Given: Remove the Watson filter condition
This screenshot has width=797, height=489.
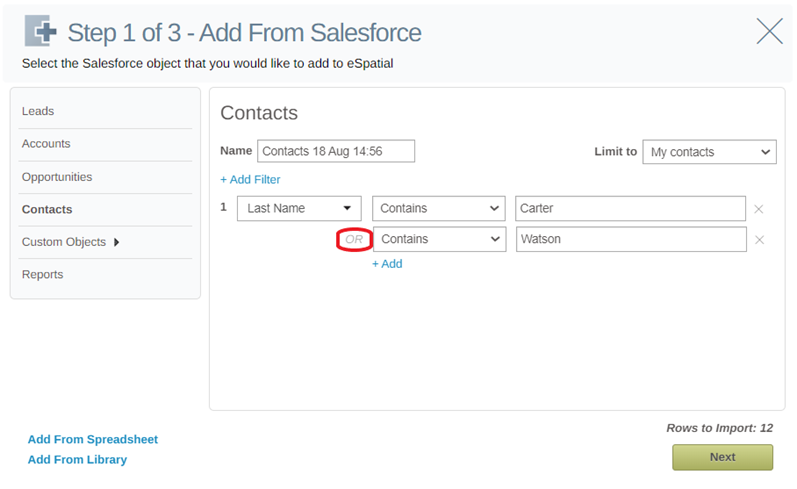Looking at the screenshot, I should tap(759, 240).
